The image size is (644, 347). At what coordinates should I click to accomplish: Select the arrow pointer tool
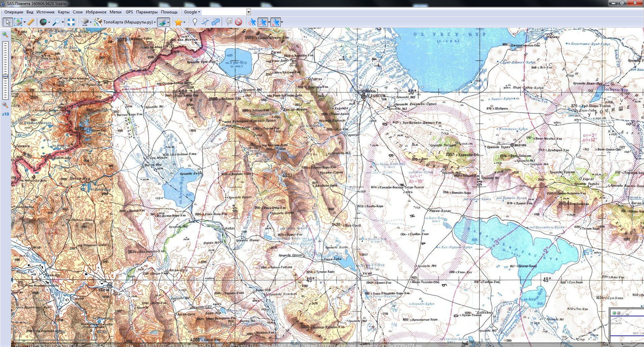8,22
